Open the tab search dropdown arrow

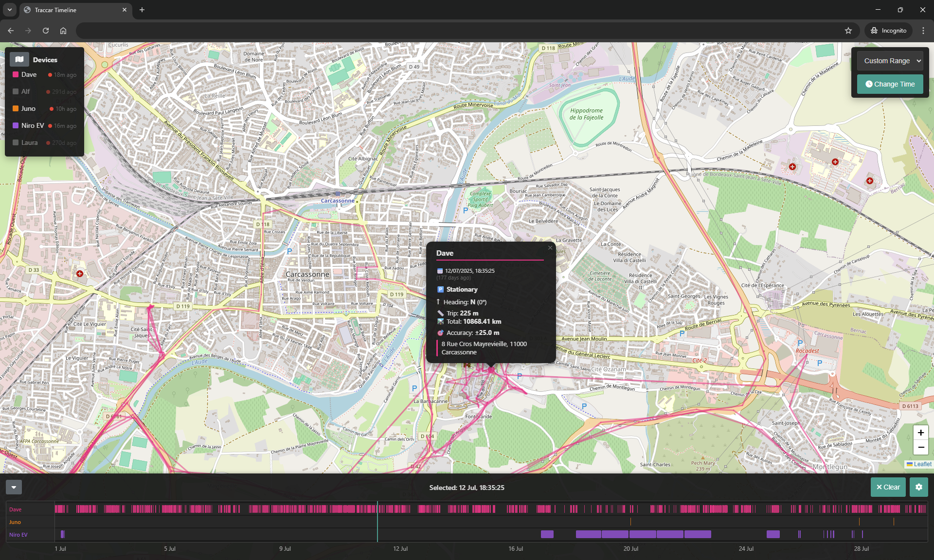(x=10, y=10)
